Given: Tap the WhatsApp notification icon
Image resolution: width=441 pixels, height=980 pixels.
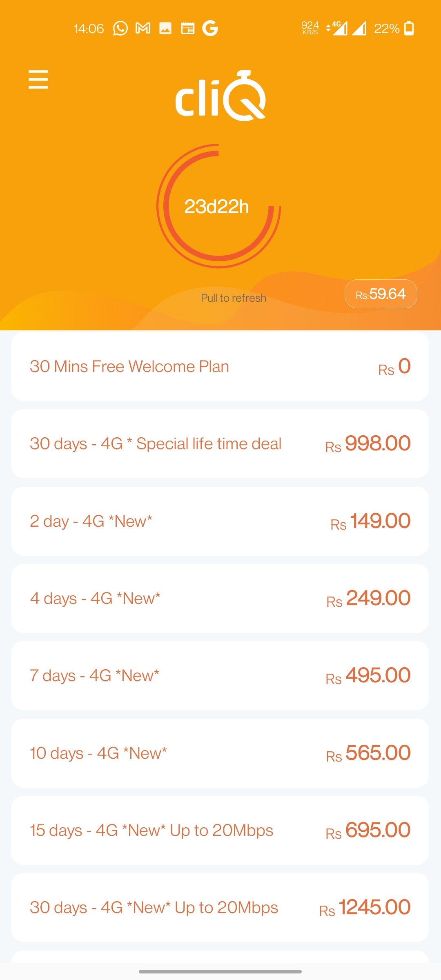Looking at the screenshot, I should 120,28.
